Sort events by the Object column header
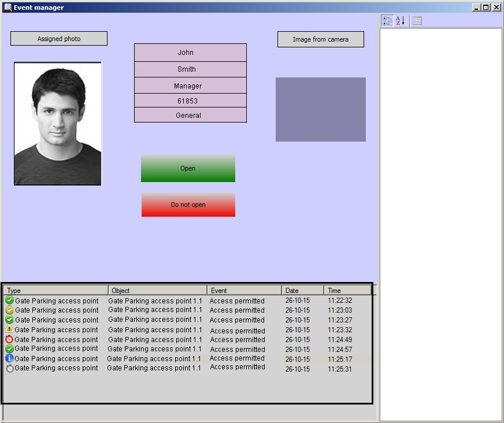 (157, 290)
